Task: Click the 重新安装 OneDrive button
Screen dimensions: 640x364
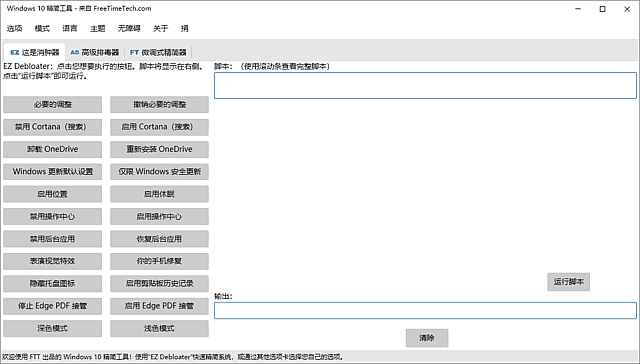Action: 159,149
